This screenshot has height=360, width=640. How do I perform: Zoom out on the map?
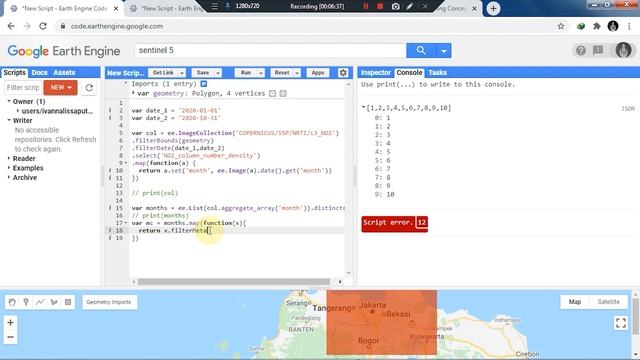coord(11,337)
